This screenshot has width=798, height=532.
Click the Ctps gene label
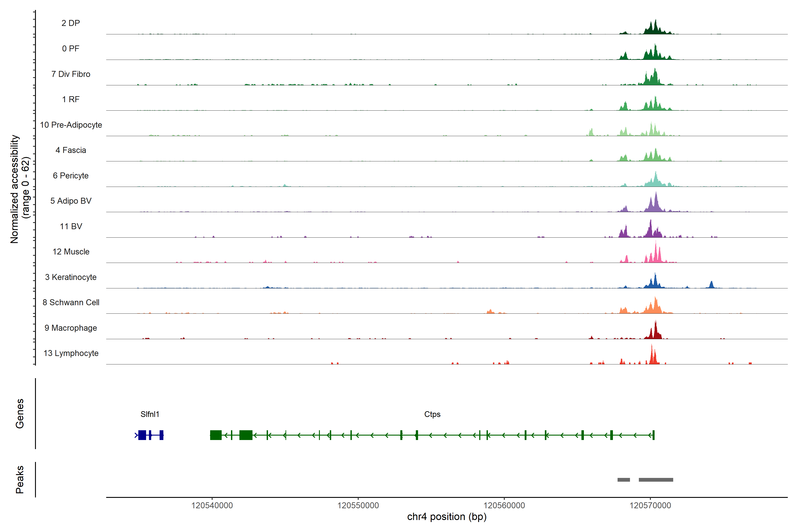432,414
